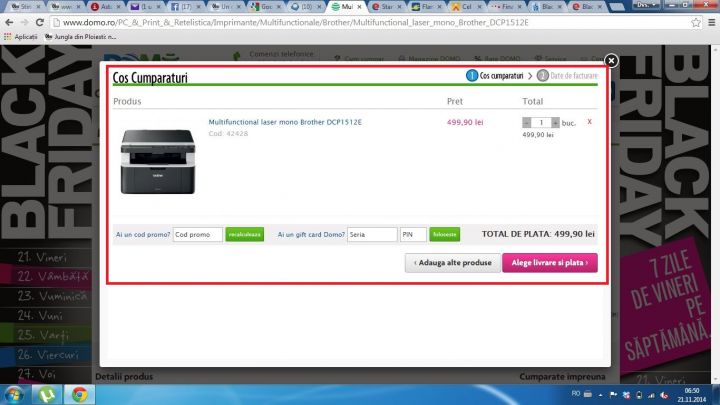Open the Aplicatii bookmarks shortcut
Viewport: 720px width, 405px height.
(x=20, y=36)
